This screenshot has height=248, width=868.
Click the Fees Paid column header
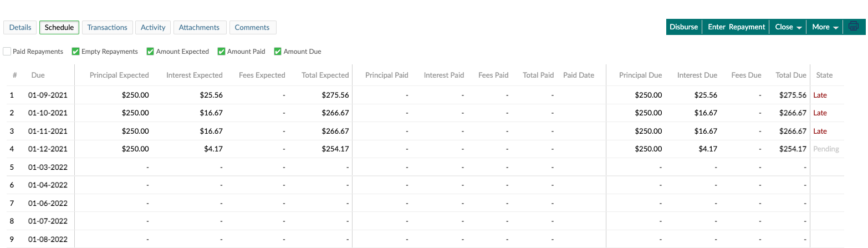[493, 75]
